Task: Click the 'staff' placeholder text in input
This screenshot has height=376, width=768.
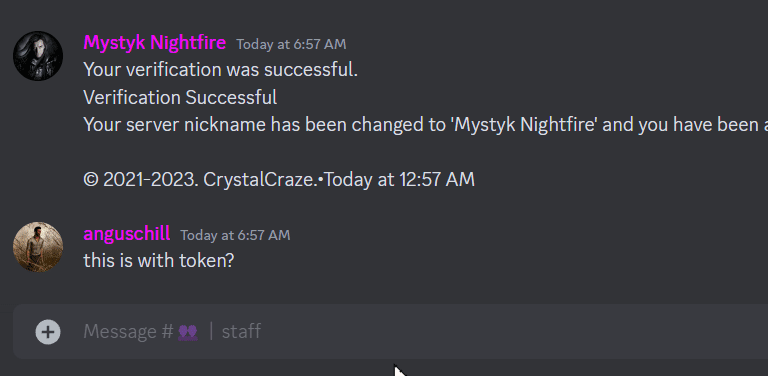Action: (x=241, y=331)
